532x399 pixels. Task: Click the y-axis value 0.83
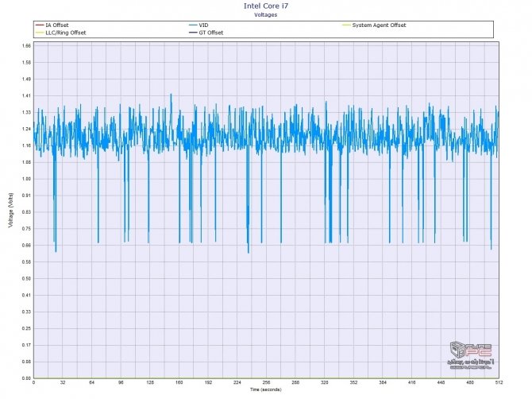coord(27,212)
